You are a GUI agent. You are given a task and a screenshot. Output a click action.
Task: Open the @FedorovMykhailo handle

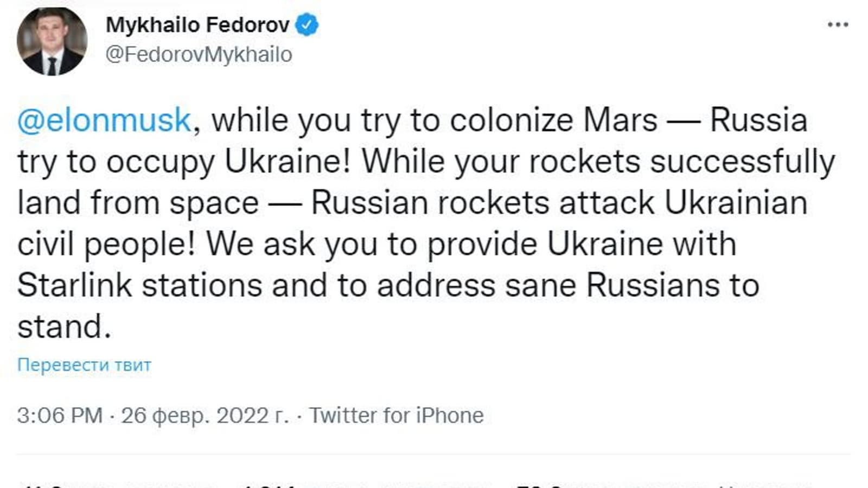point(199,54)
